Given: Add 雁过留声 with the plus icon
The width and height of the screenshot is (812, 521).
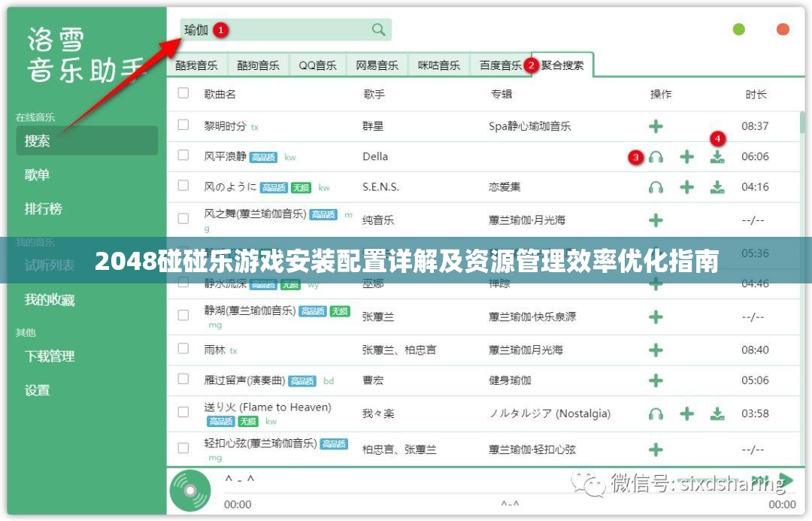Looking at the screenshot, I should coord(656,380).
